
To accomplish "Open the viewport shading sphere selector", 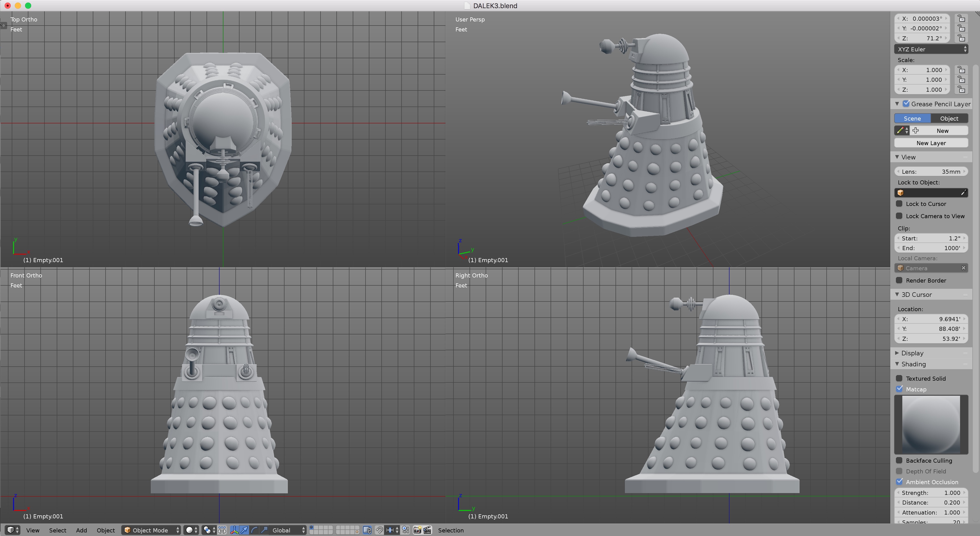I will coord(191,530).
